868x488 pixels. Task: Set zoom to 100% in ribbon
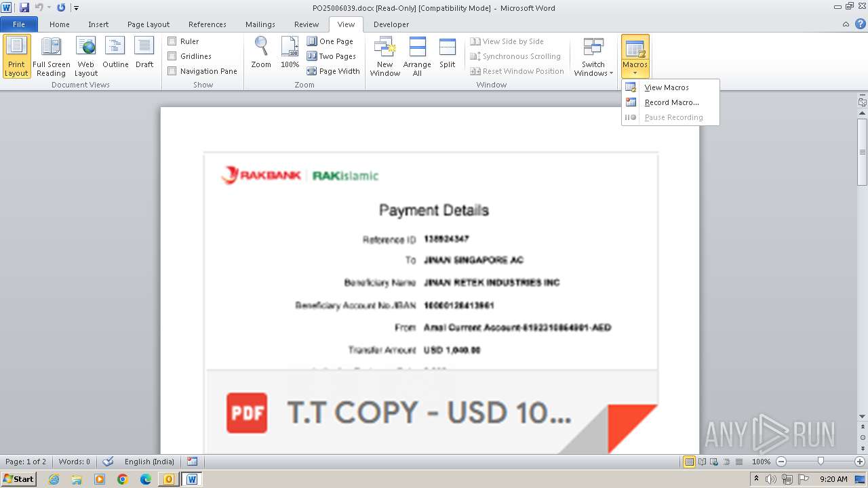pos(290,53)
